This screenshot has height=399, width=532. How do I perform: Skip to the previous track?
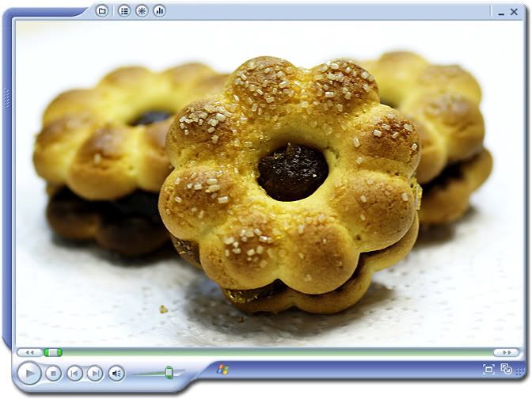pos(74,373)
